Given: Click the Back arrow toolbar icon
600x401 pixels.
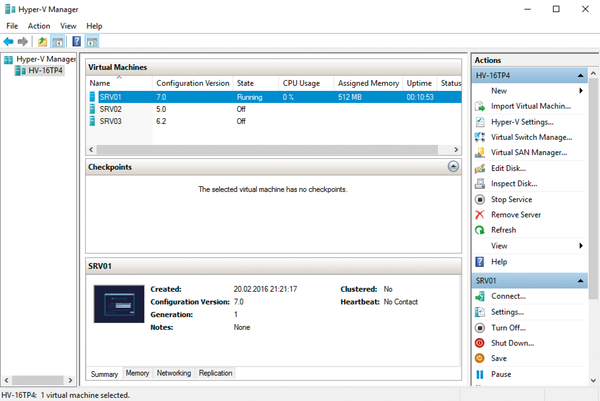Looking at the screenshot, I should coord(8,41).
